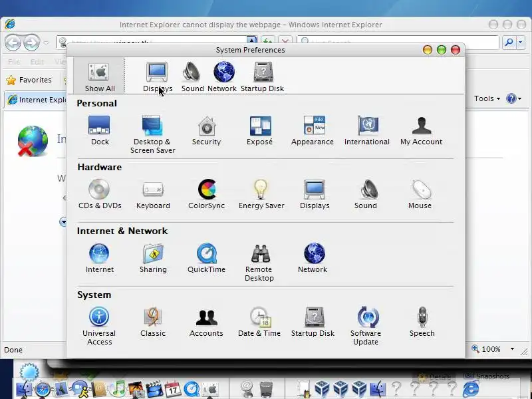Click the Help question-mark icon in Internet Explorer

pos(511,98)
